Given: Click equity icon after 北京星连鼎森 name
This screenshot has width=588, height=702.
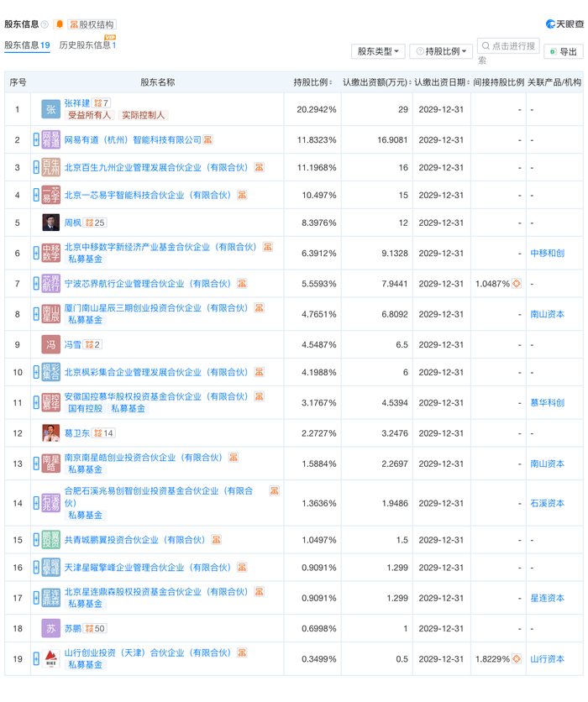Looking at the screenshot, I should (260, 592).
